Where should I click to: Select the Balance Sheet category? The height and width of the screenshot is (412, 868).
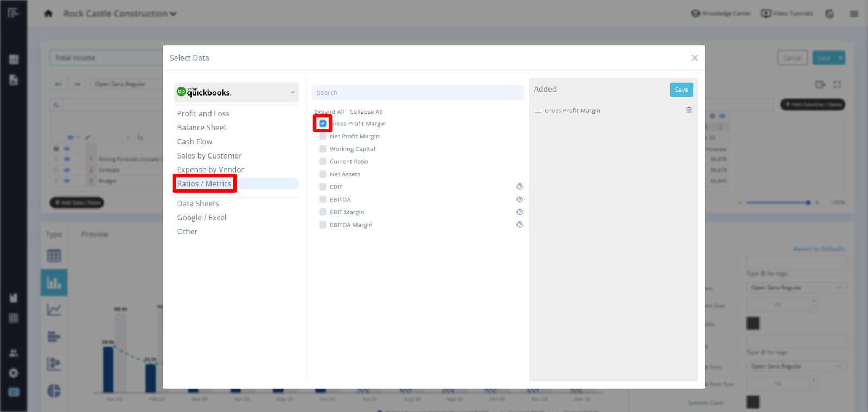tap(202, 128)
